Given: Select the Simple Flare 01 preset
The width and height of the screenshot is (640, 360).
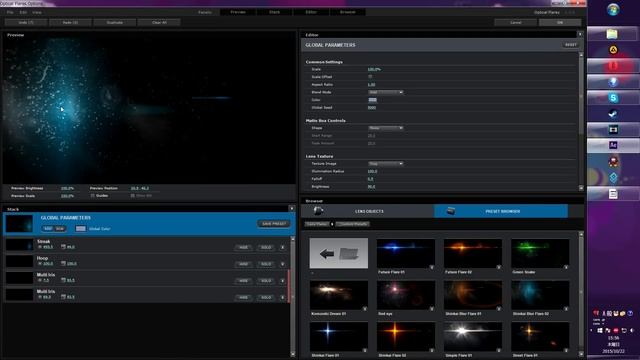Looking at the screenshot, I should [473, 337].
